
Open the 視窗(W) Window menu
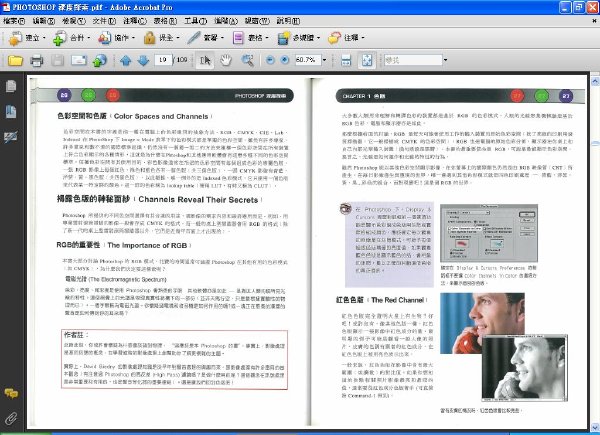tap(257, 21)
